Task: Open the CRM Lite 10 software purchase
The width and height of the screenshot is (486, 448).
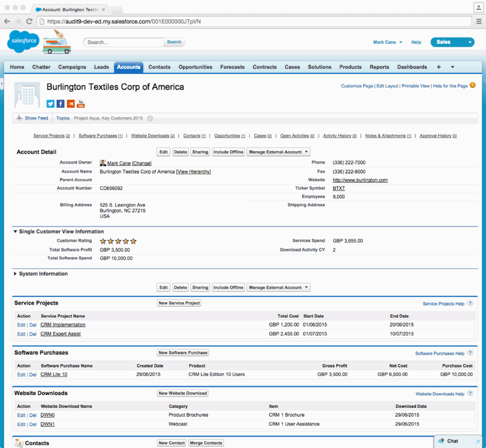Action: tap(54, 374)
